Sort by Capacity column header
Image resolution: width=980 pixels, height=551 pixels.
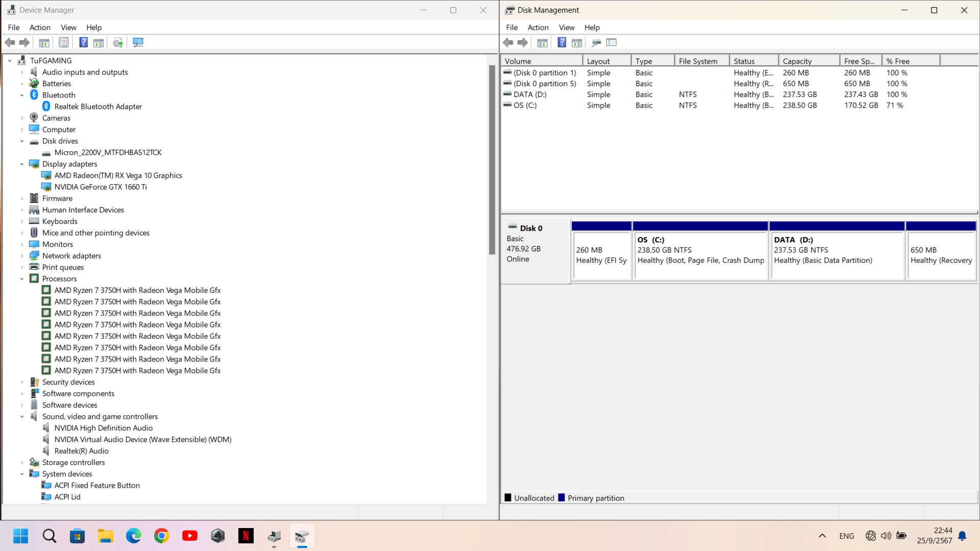tap(809, 61)
